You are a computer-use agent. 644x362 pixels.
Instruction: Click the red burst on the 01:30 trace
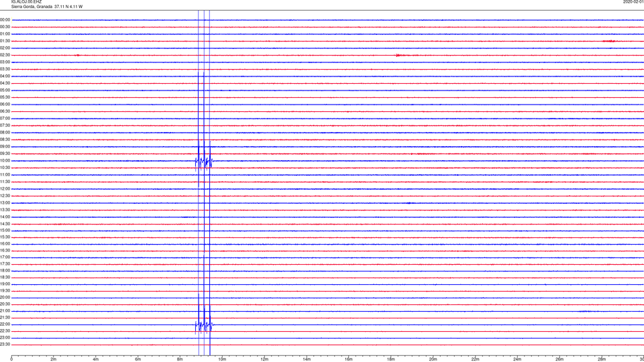609,41
